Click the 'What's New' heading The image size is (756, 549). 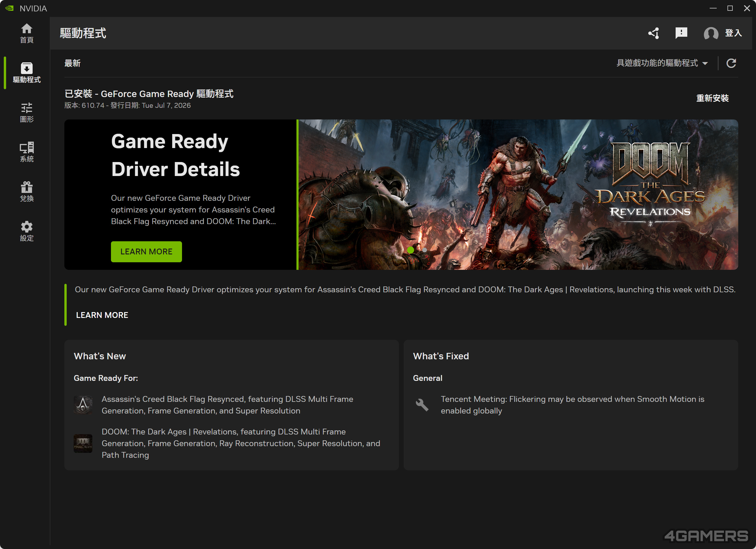pos(100,356)
